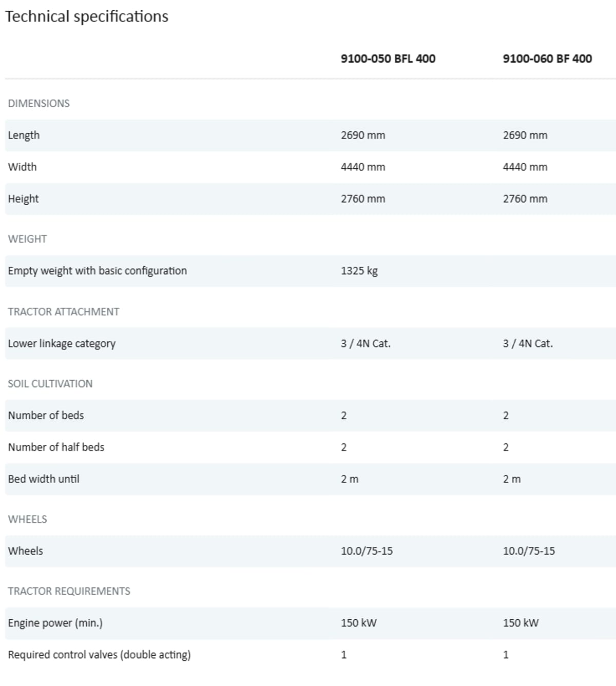Click the Width row label
The width and height of the screenshot is (616, 686).
click(22, 167)
